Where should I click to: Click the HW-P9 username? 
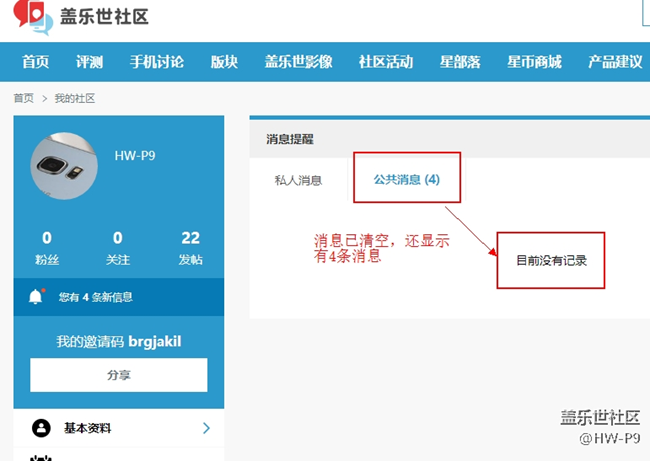(135, 156)
